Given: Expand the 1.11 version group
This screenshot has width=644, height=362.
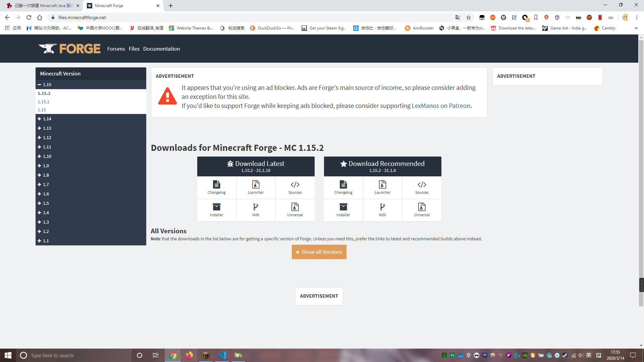Looking at the screenshot, I should (x=91, y=147).
